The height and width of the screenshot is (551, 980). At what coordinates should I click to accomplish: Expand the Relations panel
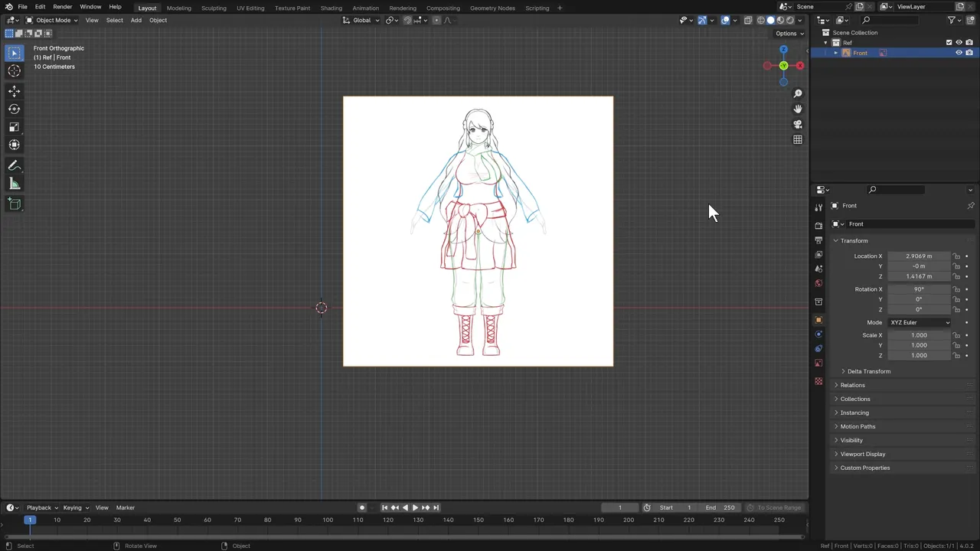(852, 385)
